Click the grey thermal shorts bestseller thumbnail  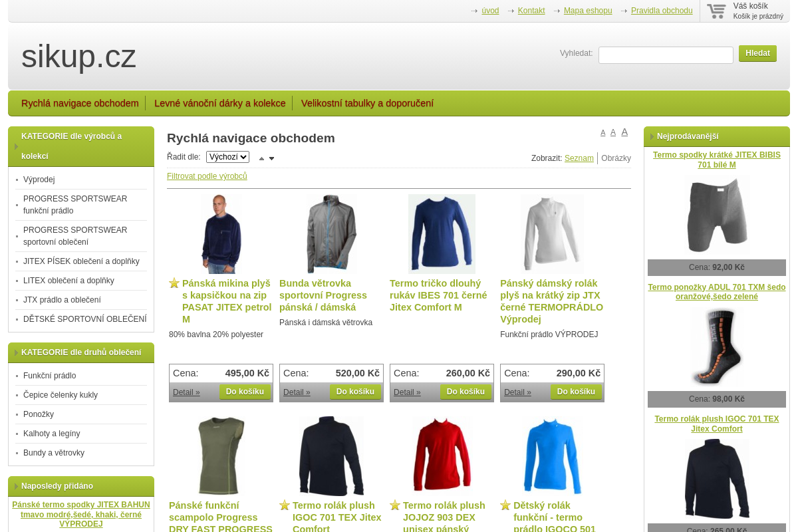pyautogui.click(x=716, y=215)
